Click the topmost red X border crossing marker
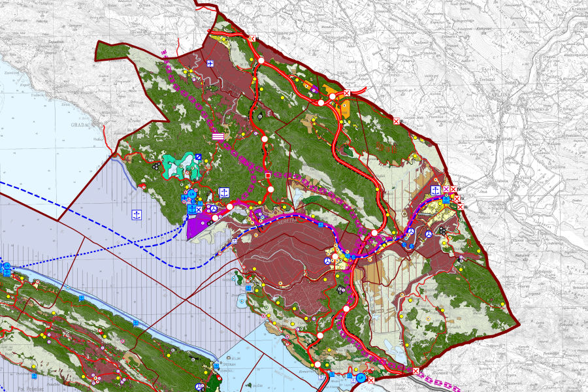Viewport: 588px width, 392px height. coord(252,39)
